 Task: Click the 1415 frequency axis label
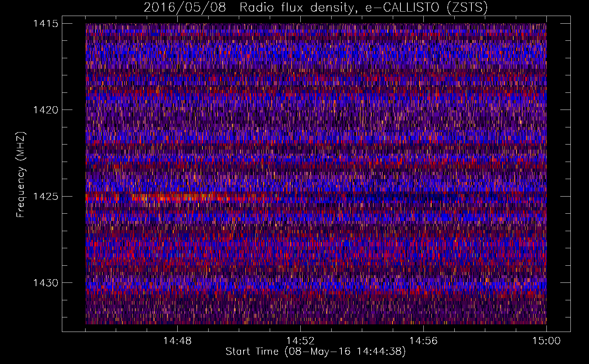click(46, 24)
